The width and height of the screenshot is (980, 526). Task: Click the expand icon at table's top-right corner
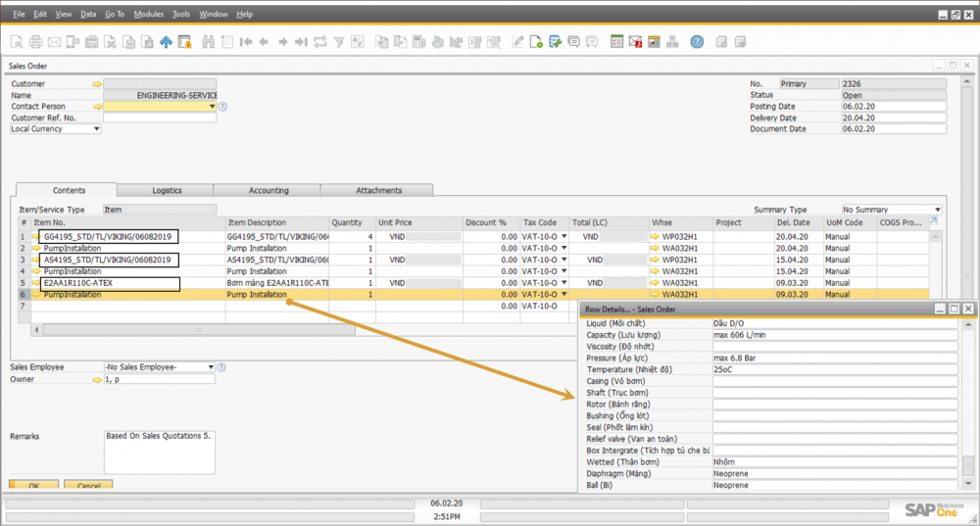(934, 221)
